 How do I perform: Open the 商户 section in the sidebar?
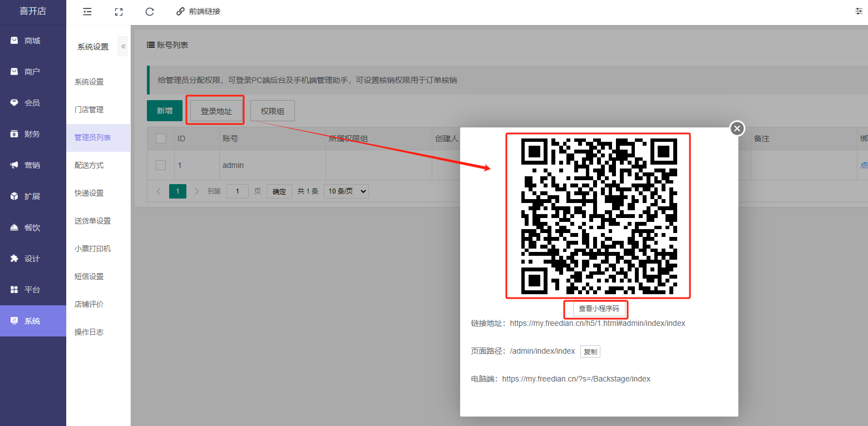(33, 72)
